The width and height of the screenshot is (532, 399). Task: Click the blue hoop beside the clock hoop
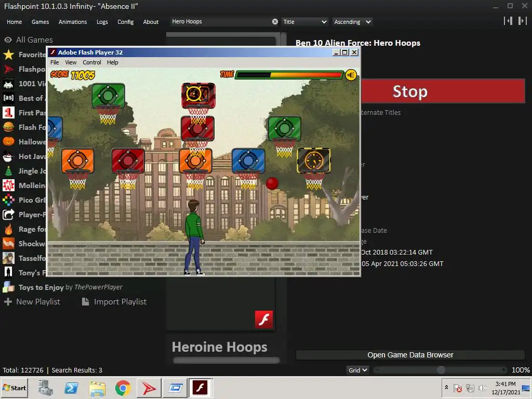click(248, 161)
